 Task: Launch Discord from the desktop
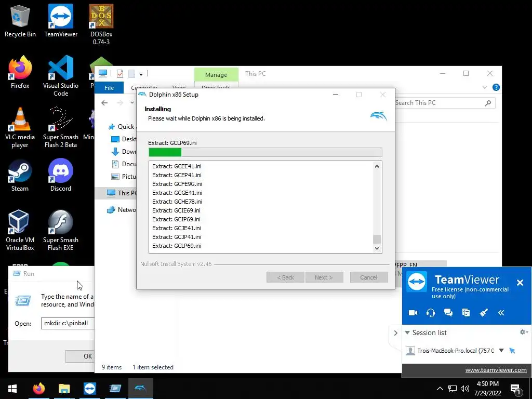61,176
